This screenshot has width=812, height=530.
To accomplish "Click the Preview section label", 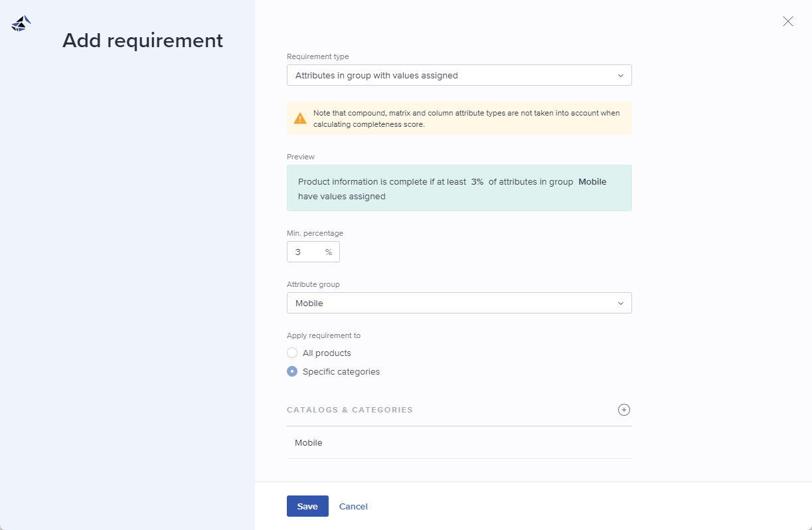I will [300, 157].
